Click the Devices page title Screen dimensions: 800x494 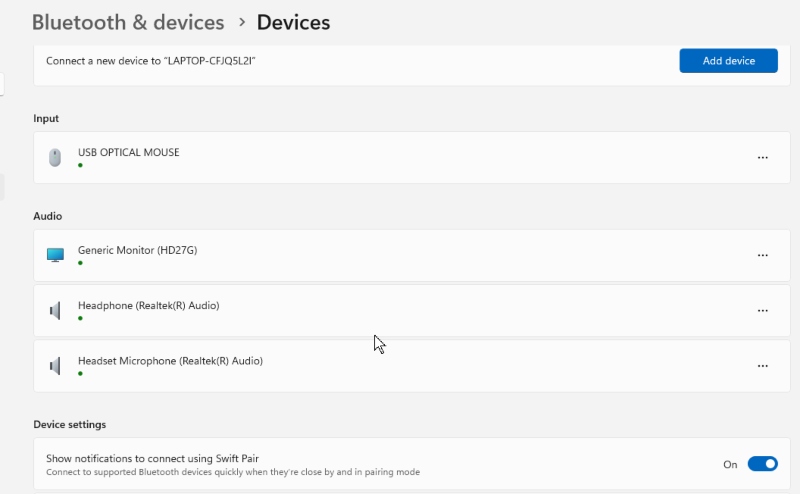(293, 22)
